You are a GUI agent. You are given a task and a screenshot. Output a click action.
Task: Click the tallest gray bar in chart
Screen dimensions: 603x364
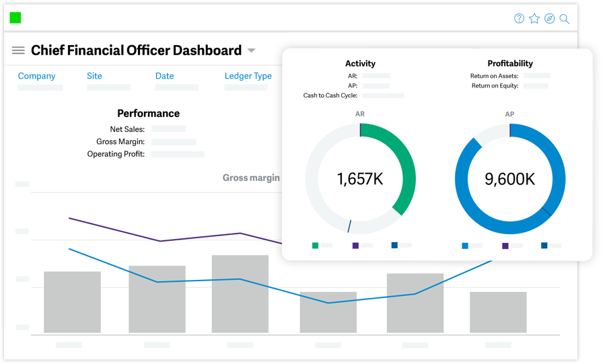tap(240, 294)
